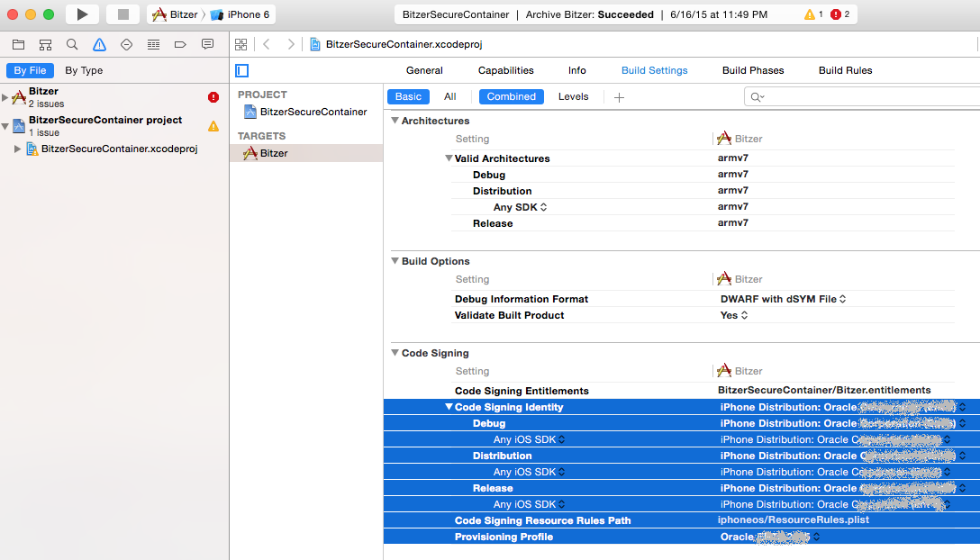The image size is (980, 560).
Task: Switch to the Capabilities tab
Action: [505, 69]
